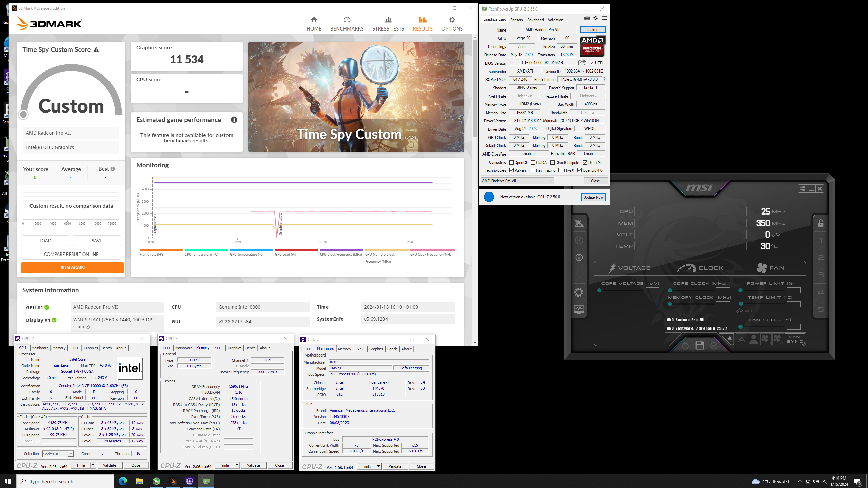This screenshot has width=868, height=488.
Task: Toggle the UEFI checkbox in GPU-Z
Action: 592,63
